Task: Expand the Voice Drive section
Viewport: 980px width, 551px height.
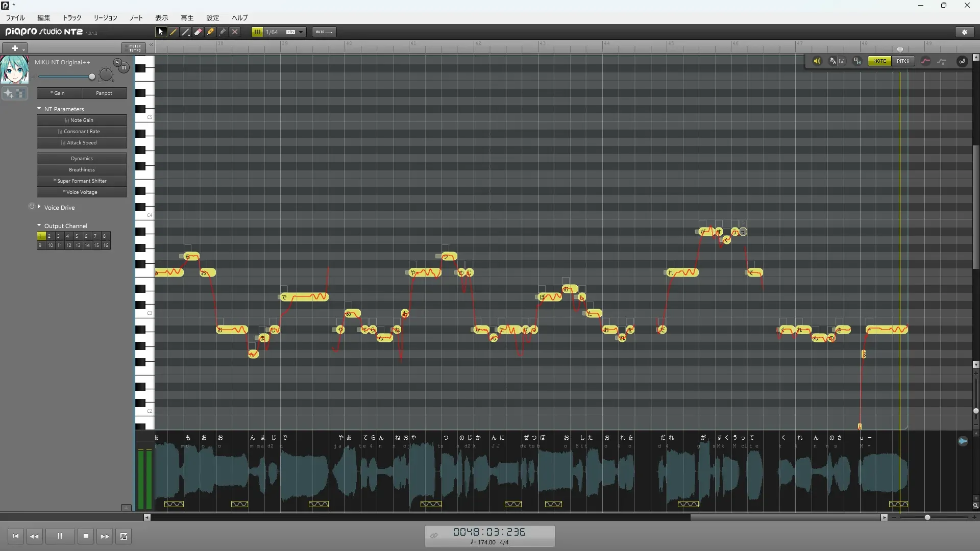Action: pyautogui.click(x=39, y=207)
